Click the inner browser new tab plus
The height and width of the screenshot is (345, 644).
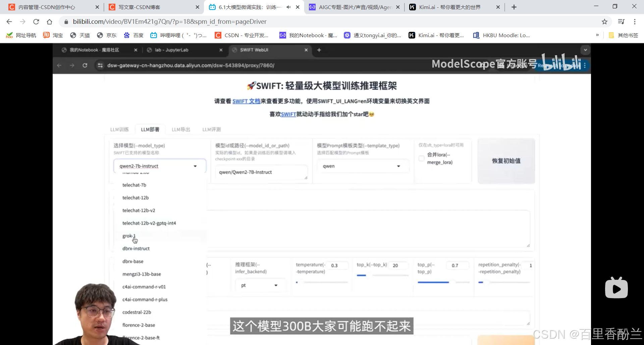pyautogui.click(x=319, y=50)
